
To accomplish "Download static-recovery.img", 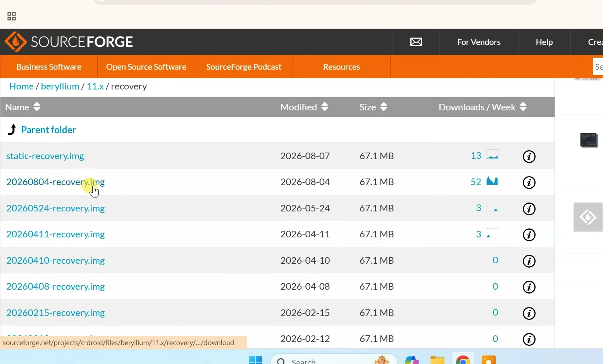I will tap(45, 156).
